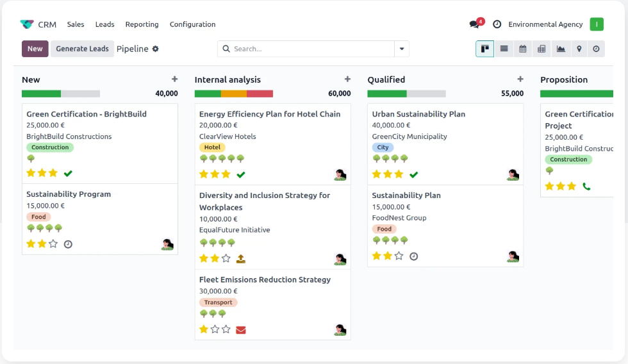Open the Sales menu

tap(76, 24)
